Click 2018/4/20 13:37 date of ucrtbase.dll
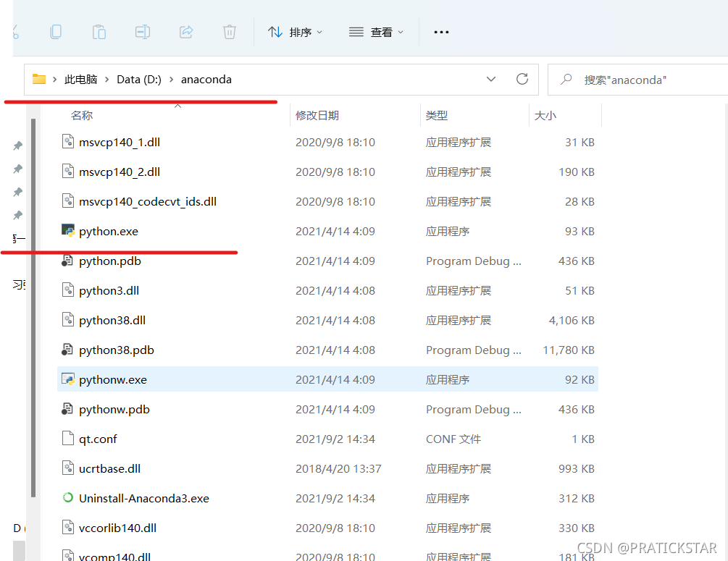Image resolution: width=728 pixels, height=561 pixels. click(338, 469)
